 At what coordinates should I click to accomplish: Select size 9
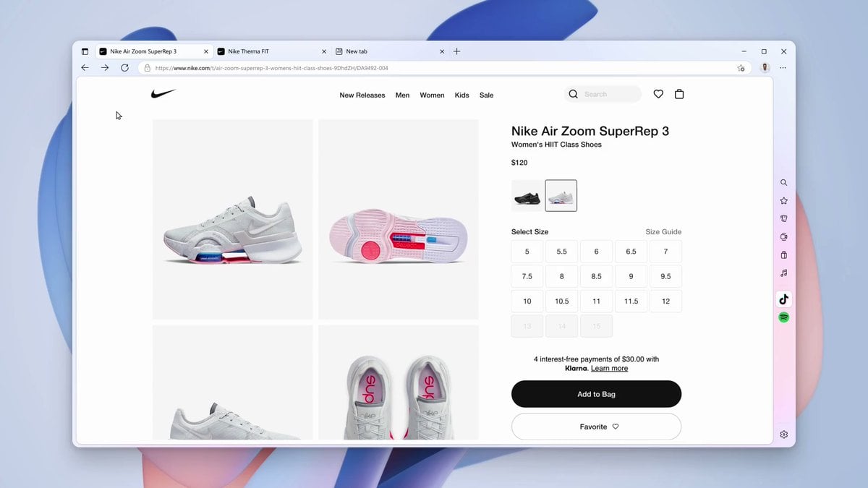pos(631,276)
